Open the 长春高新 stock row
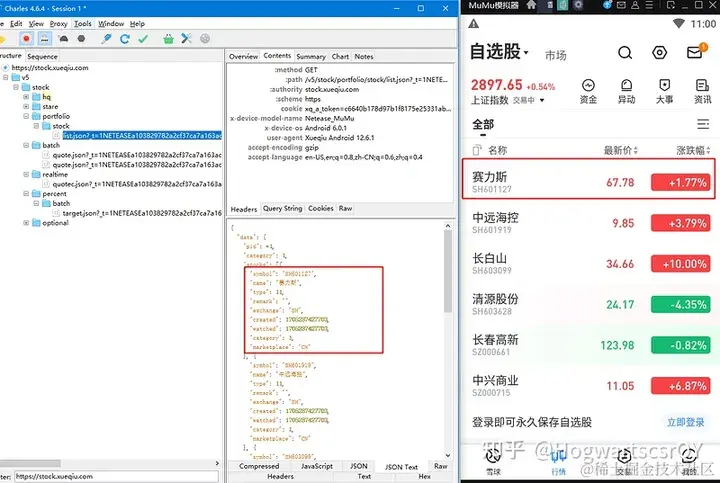The width and height of the screenshot is (720, 483). coord(590,345)
